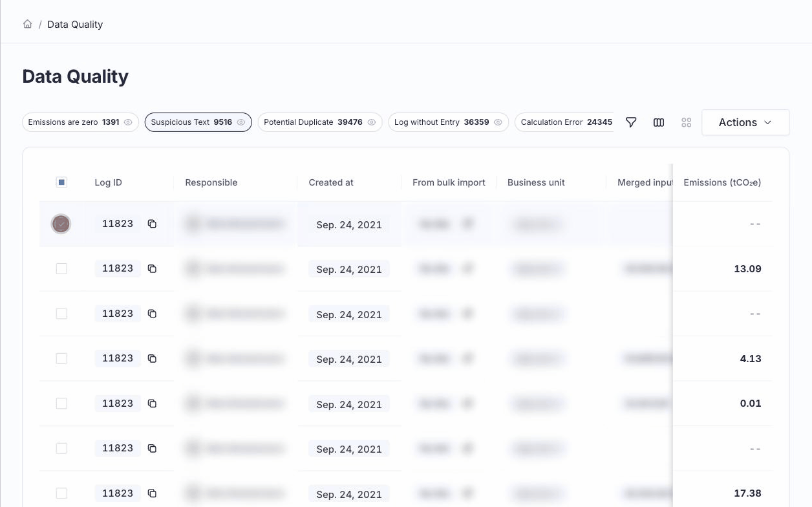Image resolution: width=812 pixels, height=507 pixels.
Task: Sort by From bulk import column header
Action: [449, 182]
